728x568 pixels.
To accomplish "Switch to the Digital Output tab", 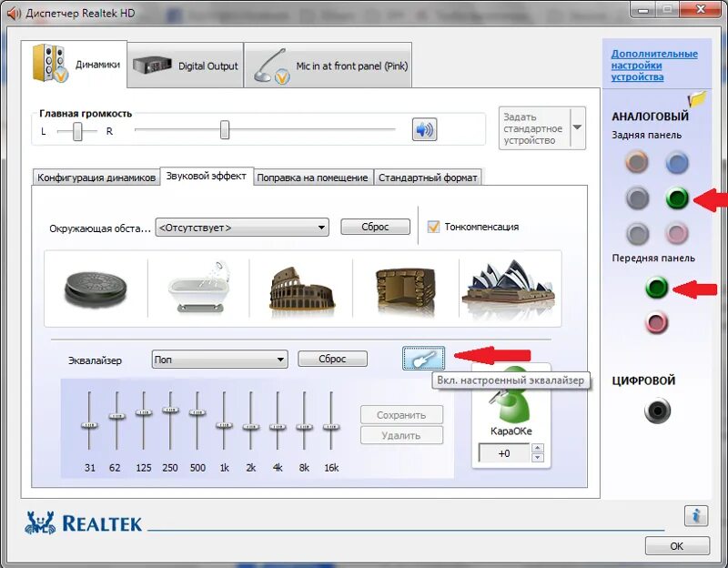I will pyautogui.click(x=186, y=66).
